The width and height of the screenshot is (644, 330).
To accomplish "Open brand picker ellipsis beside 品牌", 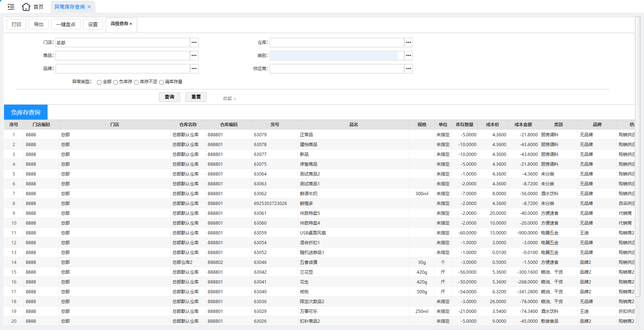I will coord(194,69).
